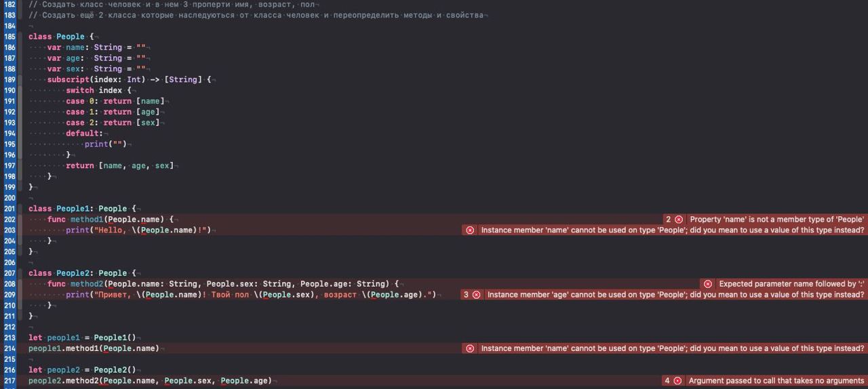Viewport: 868px width, 389px height.
Task: Click line number 189 in the gutter
Action: 9,79
